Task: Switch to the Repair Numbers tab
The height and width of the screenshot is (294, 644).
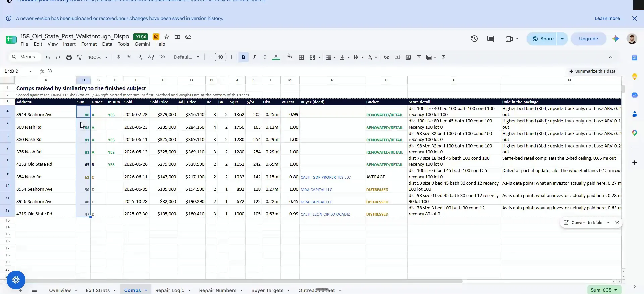Action: tap(218, 290)
